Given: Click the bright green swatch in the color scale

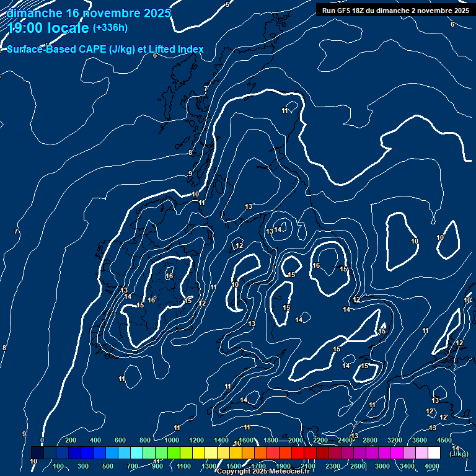Looking at the screenshot, I should (x=174, y=453).
